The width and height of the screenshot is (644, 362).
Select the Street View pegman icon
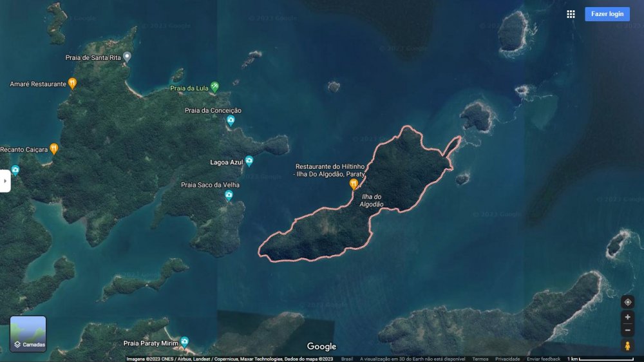[x=627, y=346]
